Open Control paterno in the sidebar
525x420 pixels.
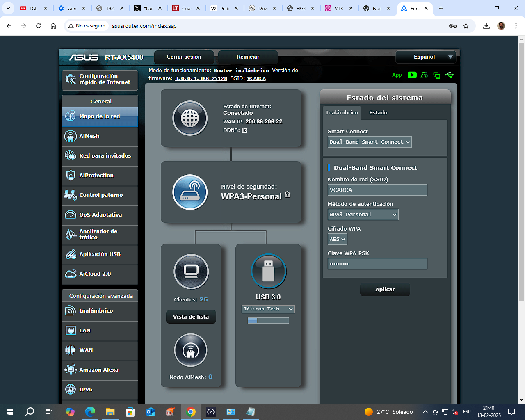(x=100, y=195)
